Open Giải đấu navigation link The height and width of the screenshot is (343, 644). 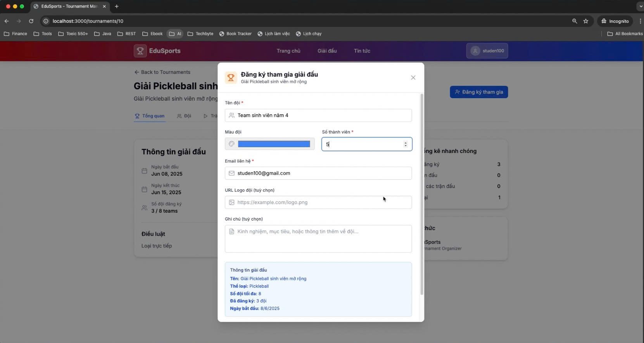(327, 51)
